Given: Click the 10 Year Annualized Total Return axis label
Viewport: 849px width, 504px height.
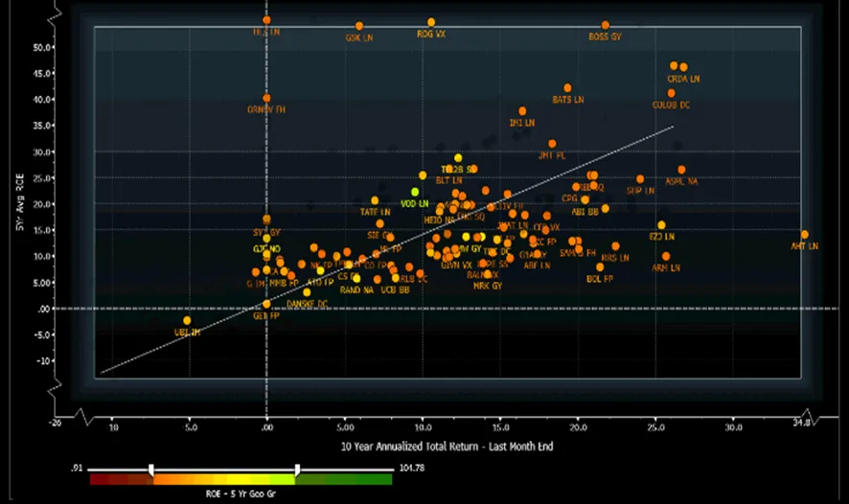Looking at the screenshot, I should [447, 447].
